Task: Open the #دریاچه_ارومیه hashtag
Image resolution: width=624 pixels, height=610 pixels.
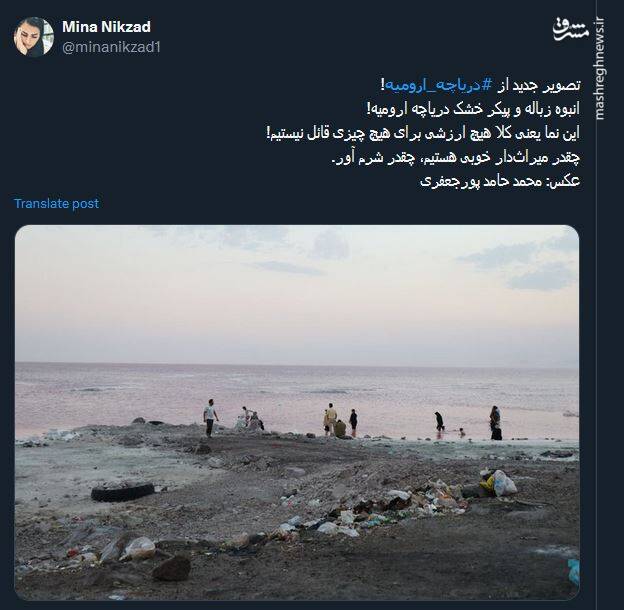Action: pos(436,86)
